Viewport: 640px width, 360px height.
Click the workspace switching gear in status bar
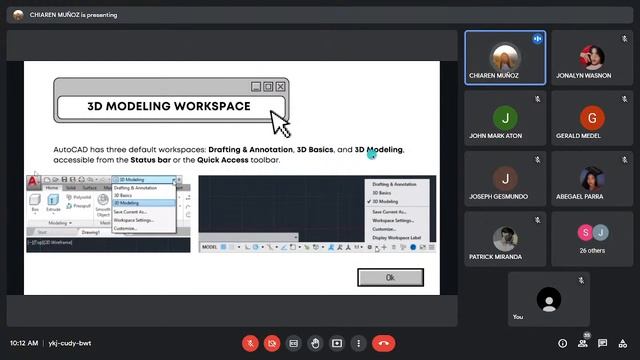click(x=370, y=247)
